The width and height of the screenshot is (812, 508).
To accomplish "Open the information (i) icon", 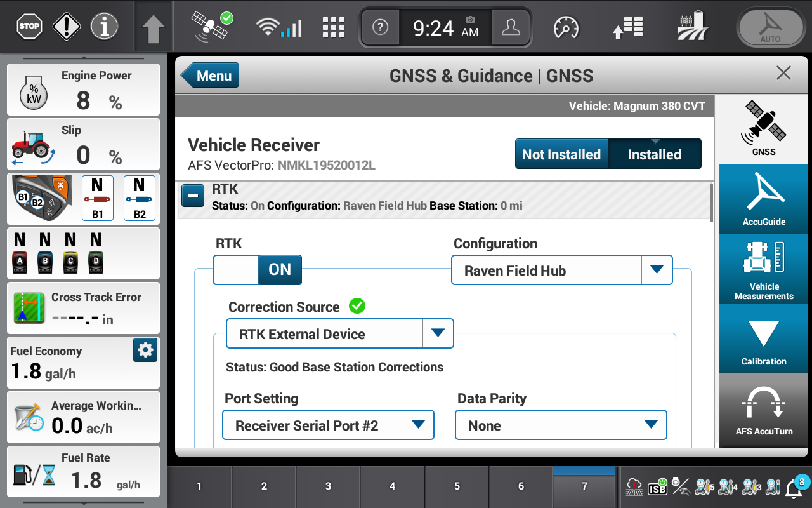I will pyautogui.click(x=104, y=27).
